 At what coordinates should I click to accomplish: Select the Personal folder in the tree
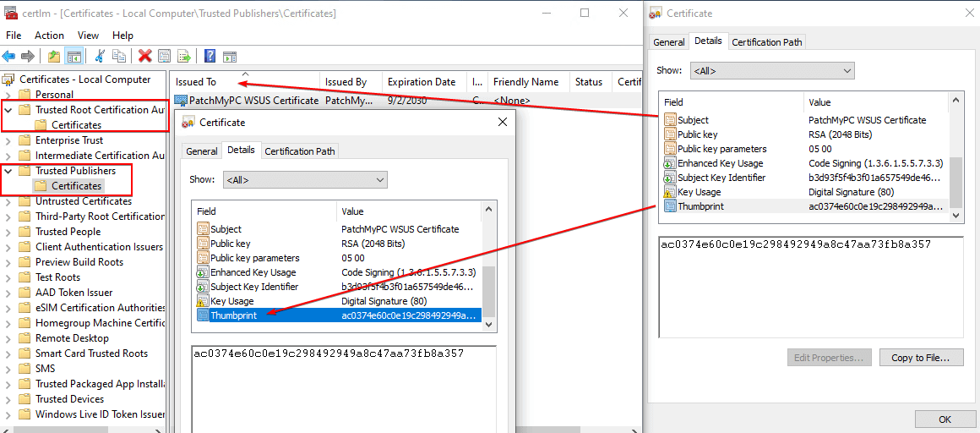(x=54, y=95)
